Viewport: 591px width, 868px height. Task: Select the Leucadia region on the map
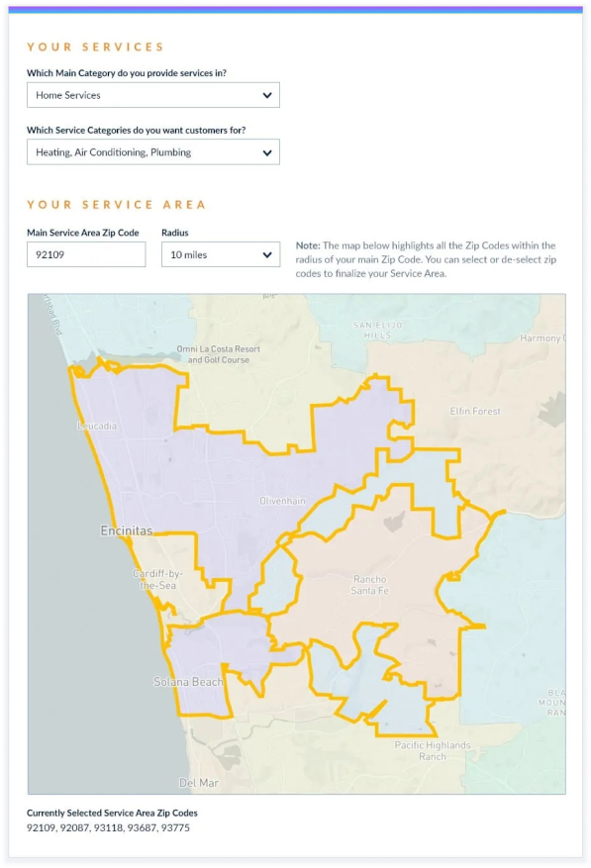point(97,427)
